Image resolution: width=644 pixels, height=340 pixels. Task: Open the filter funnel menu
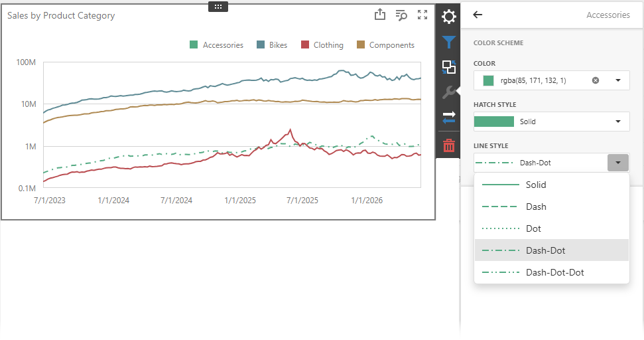(x=448, y=42)
